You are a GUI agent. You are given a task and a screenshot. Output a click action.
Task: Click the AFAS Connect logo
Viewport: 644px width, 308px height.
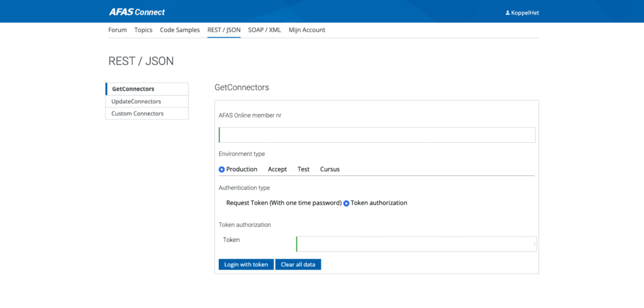(138, 11)
